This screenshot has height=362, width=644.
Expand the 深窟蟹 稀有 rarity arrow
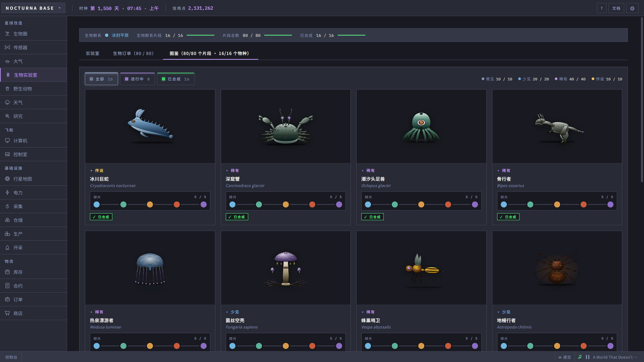point(227,171)
